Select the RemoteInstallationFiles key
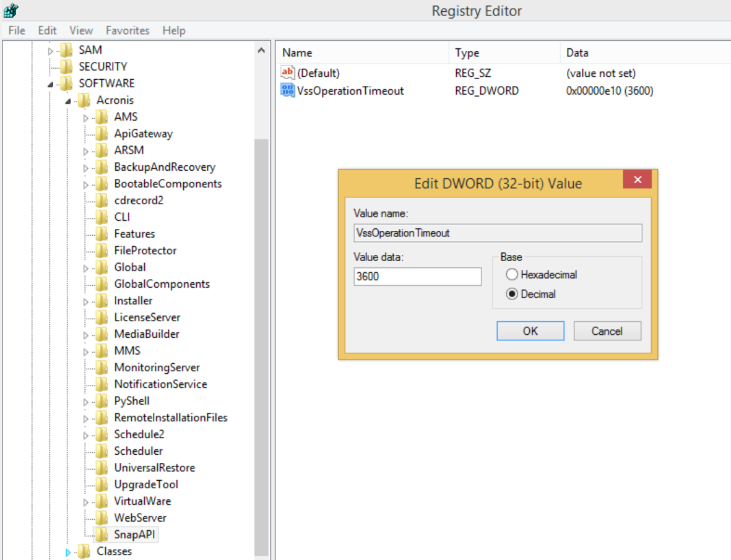Viewport: 731px width, 560px height. pyautogui.click(x=171, y=418)
